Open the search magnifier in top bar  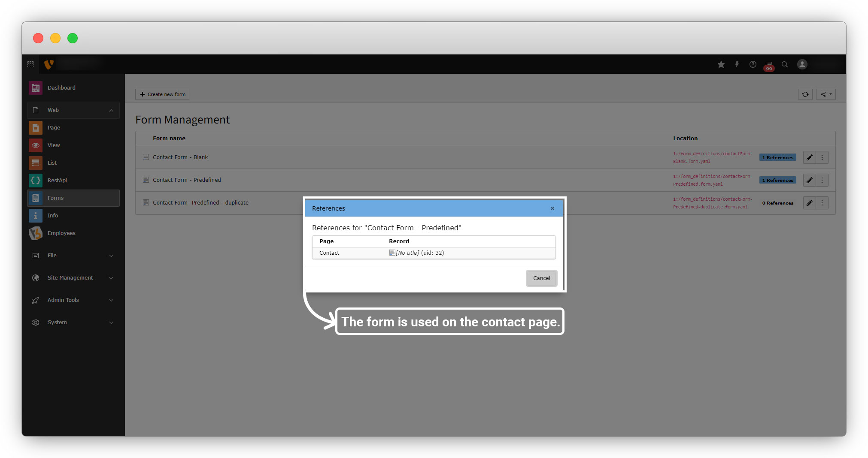coord(785,64)
